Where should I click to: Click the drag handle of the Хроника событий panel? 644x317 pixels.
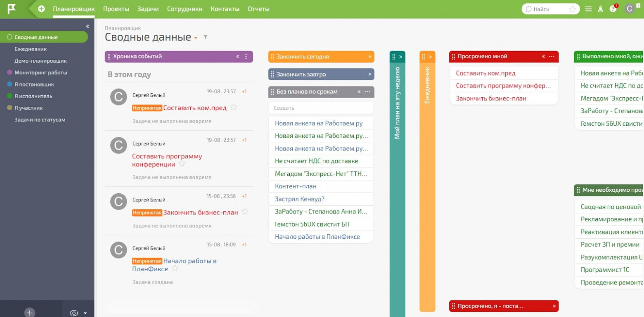pos(109,56)
